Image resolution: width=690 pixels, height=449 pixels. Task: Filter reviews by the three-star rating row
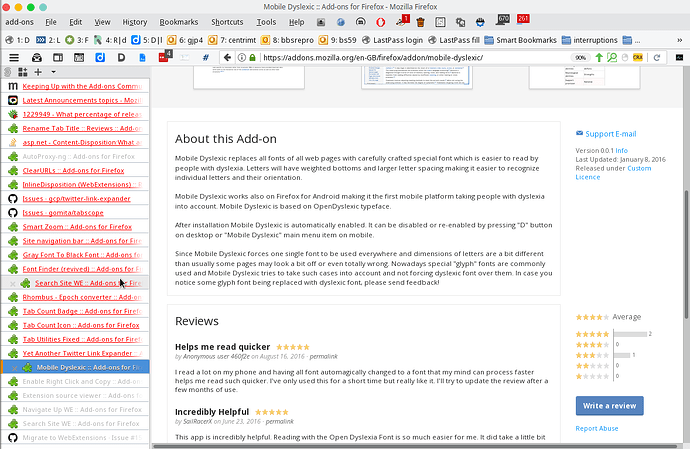pos(606,355)
